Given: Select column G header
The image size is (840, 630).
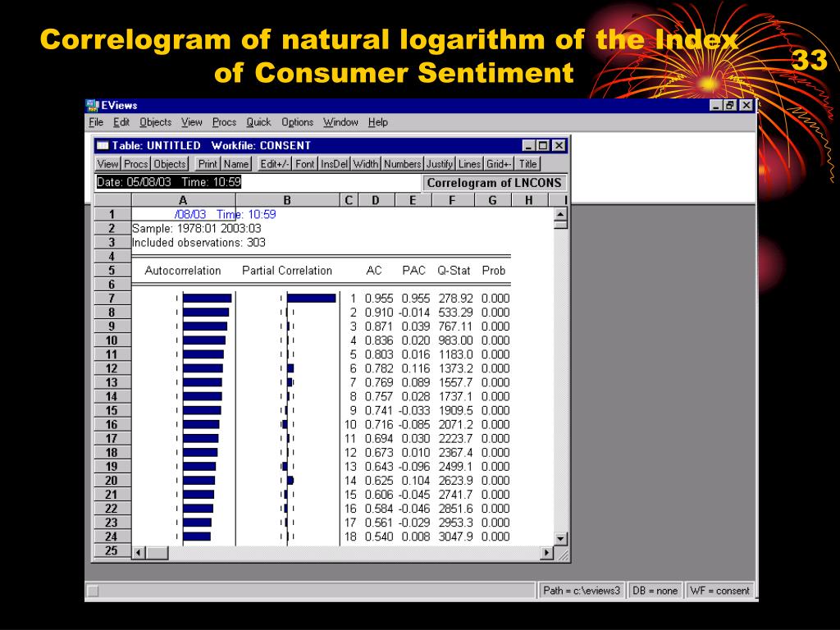Looking at the screenshot, I should click(493, 200).
